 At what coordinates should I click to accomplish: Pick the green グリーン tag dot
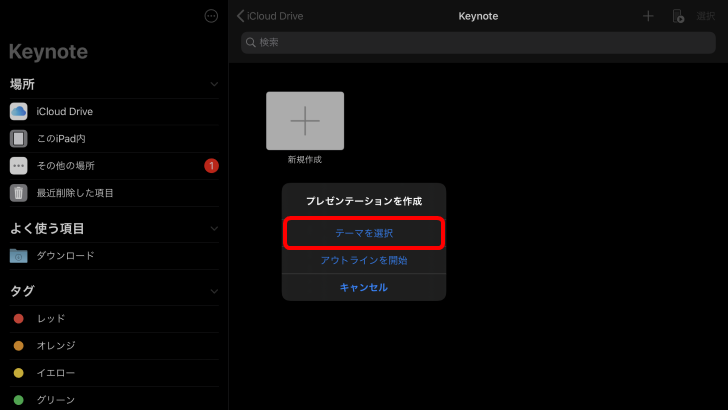tap(19, 400)
